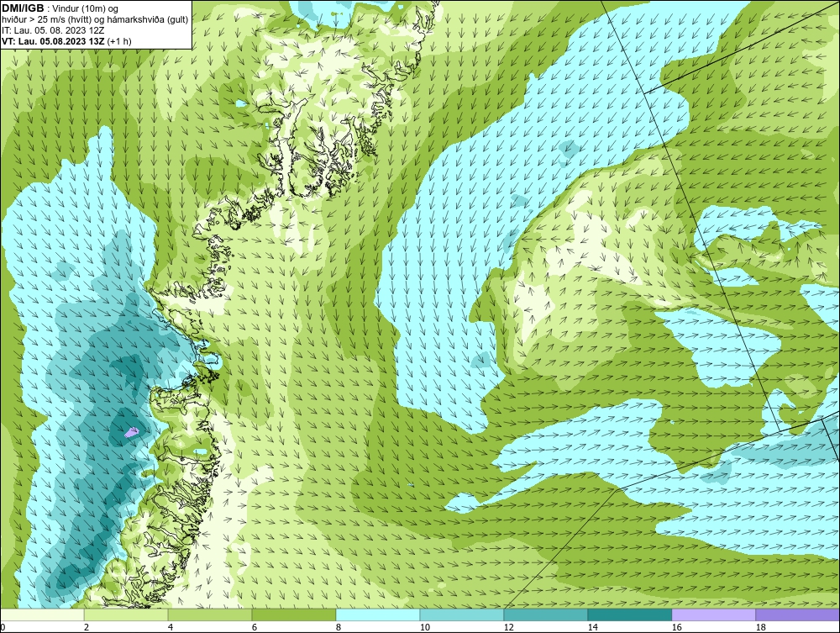Click the 16-18 m/s light purple legend swatch
The height and width of the screenshot is (633, 840).
(x=713, y=615)
